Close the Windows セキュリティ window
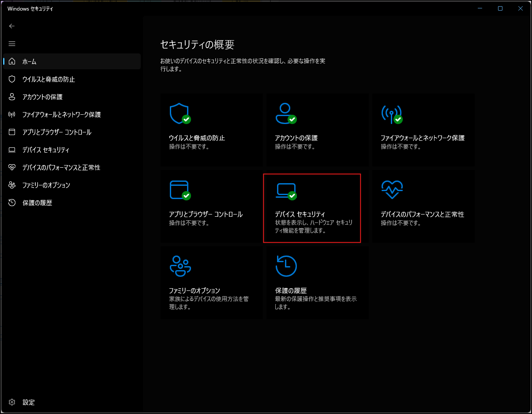 click(520, 8)
